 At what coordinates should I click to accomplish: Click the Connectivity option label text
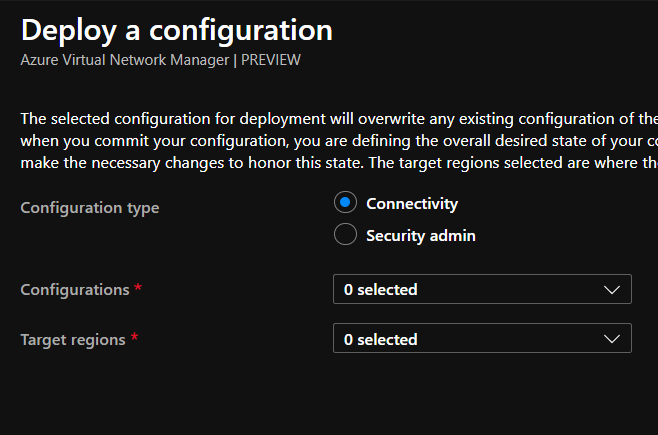point(412,204)
